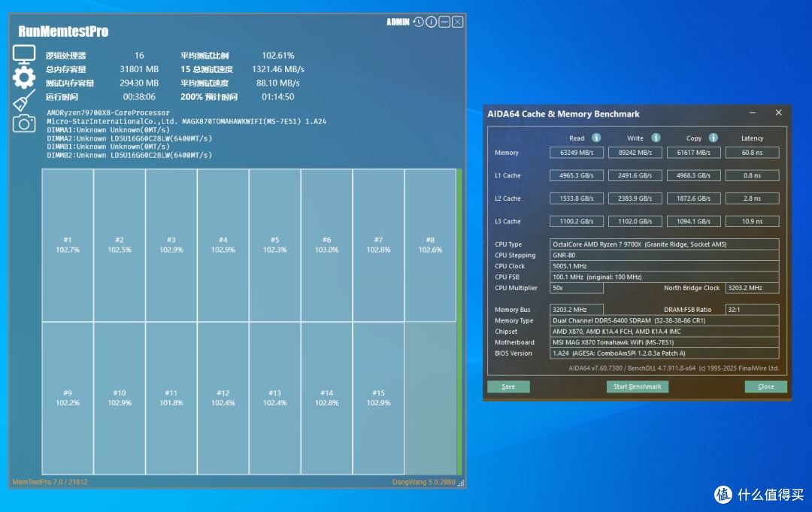The height and width of the screenshot is (512, 812).
Task: Select memtest tile #4
Action: click(223, 245)
